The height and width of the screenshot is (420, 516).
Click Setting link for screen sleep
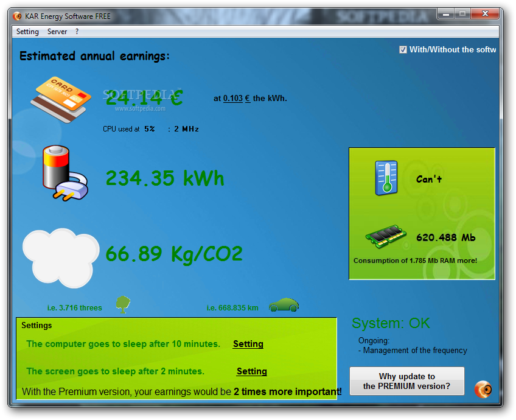[x=252, y=371]
